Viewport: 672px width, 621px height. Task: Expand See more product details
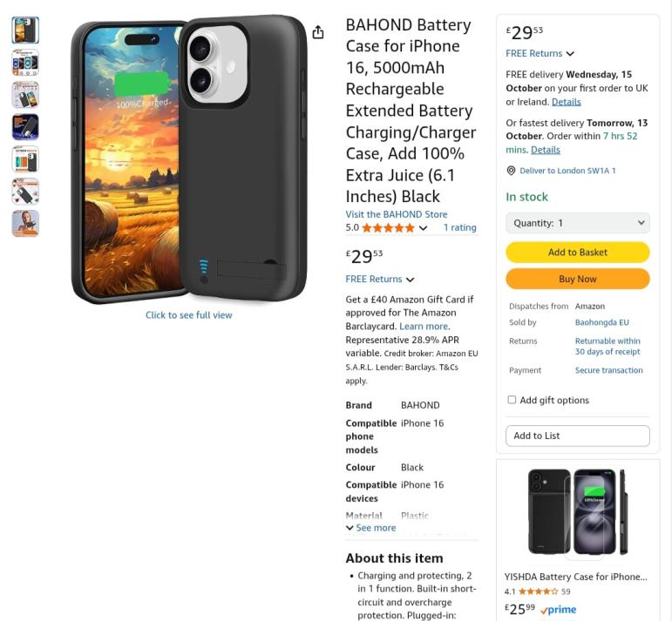pyautogui.click(x=371, y=528)
